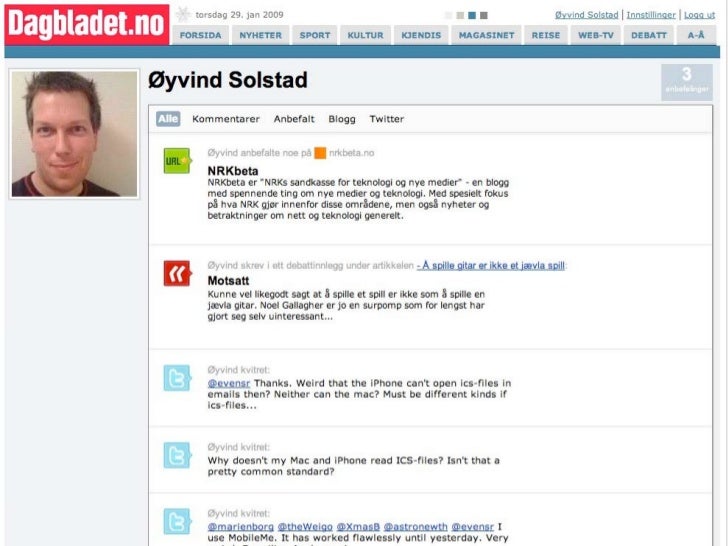Open the Innstillinger link
Image resolution: width=728 pixels, height=546 pixels.
(x=651, y=15)
